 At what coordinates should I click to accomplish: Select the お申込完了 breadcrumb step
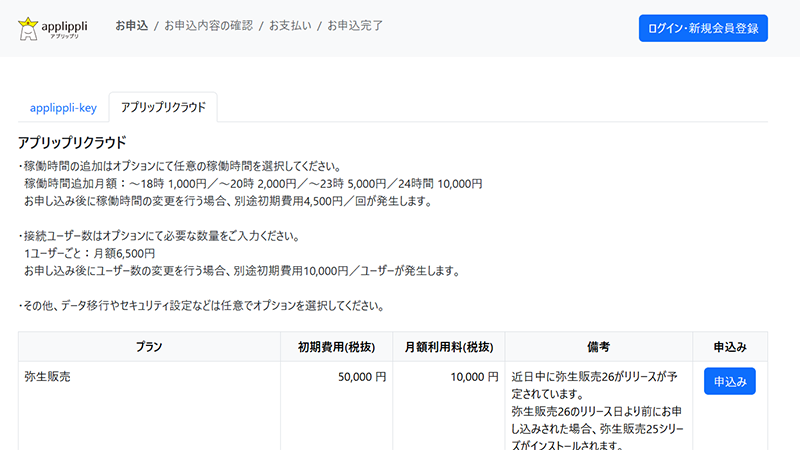[355, 25]
